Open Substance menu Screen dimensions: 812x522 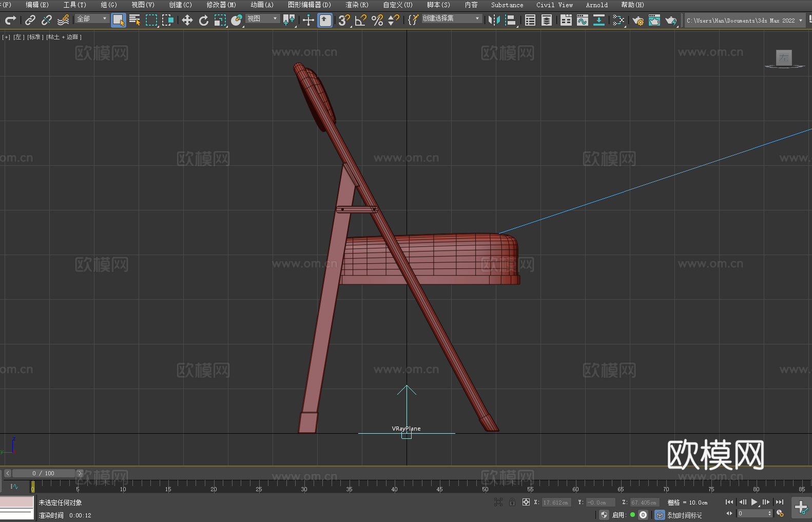click(507, 5)
